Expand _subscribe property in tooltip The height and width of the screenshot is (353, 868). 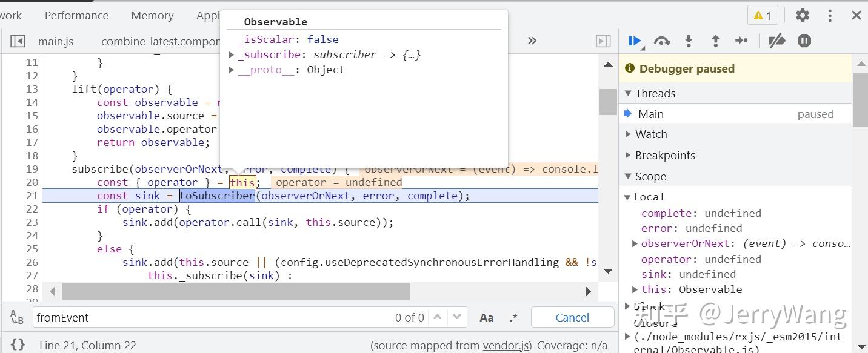pos(231,55)
